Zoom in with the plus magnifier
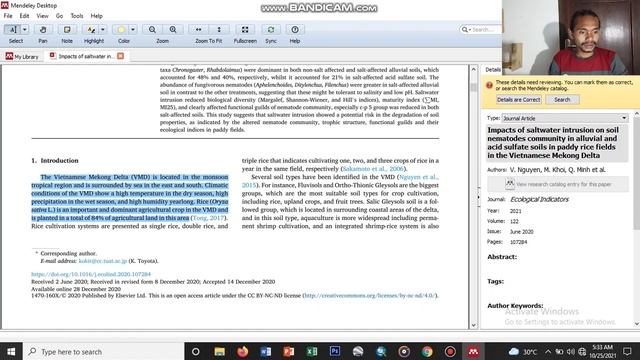 click(x=173, y=30)
